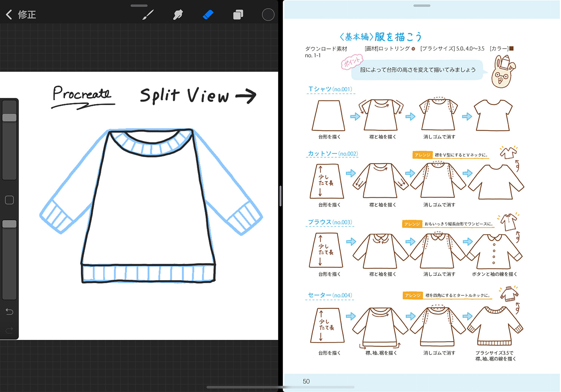Undo the last stroke with the sidebar arrow

pyautogui.click(x=9, y=312)
